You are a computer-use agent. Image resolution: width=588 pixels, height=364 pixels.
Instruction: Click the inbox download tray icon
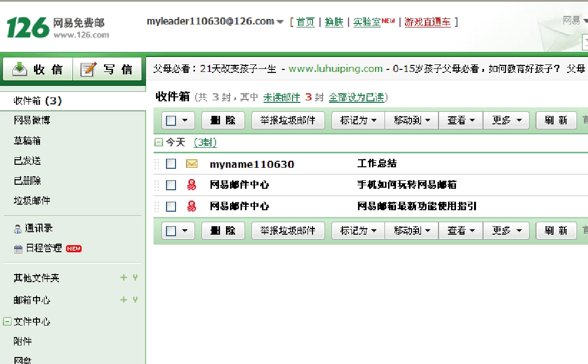[19, 69]
